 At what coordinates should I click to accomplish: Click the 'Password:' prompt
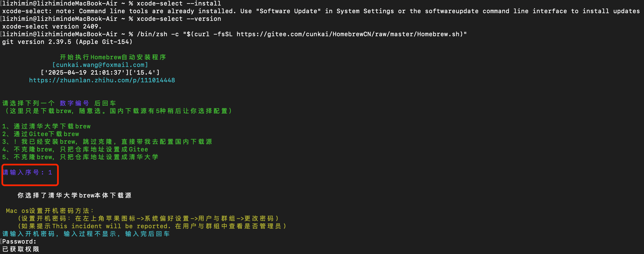pyautogui.click(x=19, y=242)
